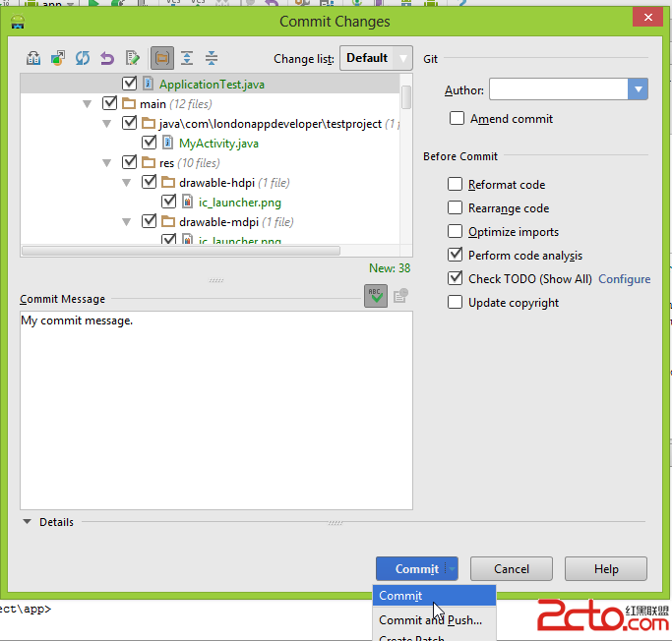Enable the Optimize imports checkbox
The image size is (672, 641).
click(455, 231)
